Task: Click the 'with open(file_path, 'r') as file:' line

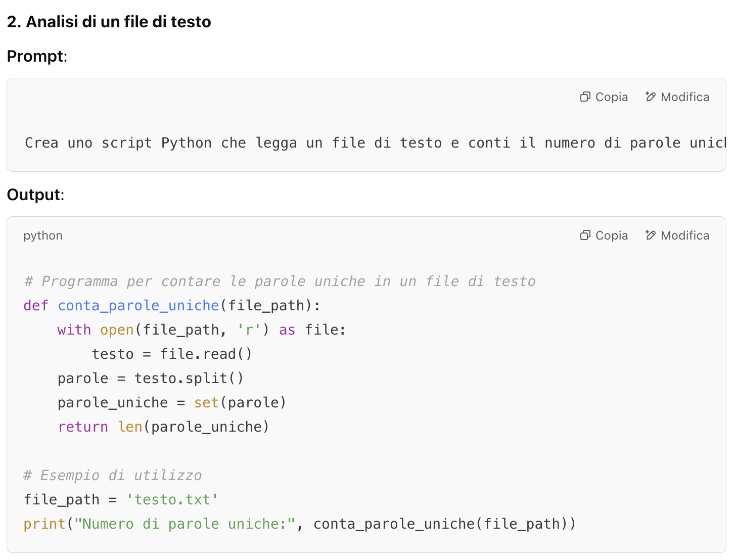Action: tap(202, 330)
